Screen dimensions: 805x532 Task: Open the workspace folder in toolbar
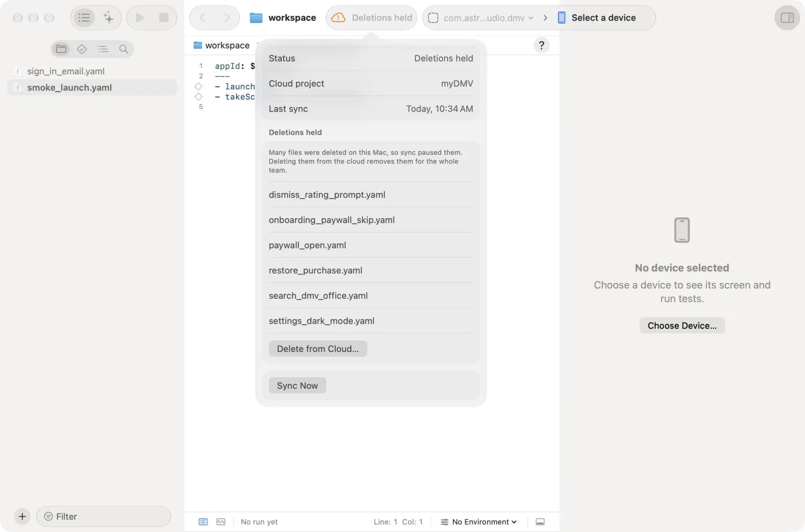pyautogui.click(x=283, y=18)
